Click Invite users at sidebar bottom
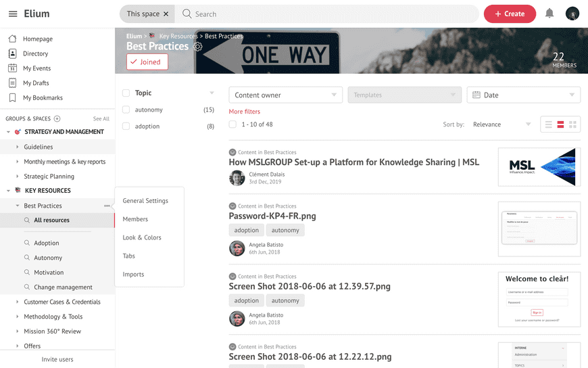Viewport: 588px width, 368px height. pyautogui.click(x=57, y=359)
